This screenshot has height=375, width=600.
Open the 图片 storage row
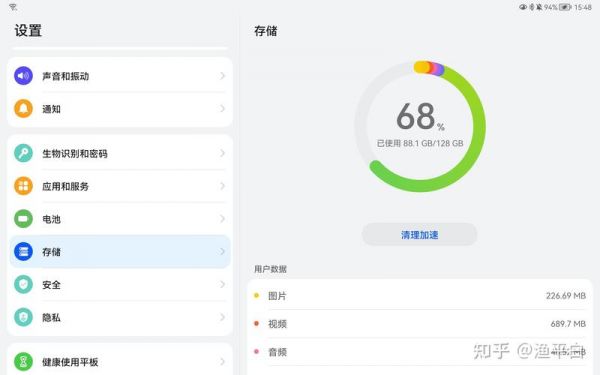(420, 295)
